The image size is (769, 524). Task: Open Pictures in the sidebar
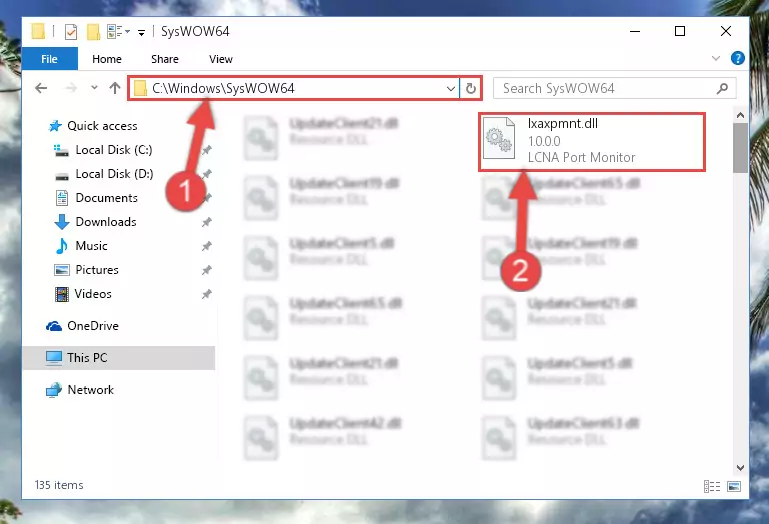(x=86, y=270)
